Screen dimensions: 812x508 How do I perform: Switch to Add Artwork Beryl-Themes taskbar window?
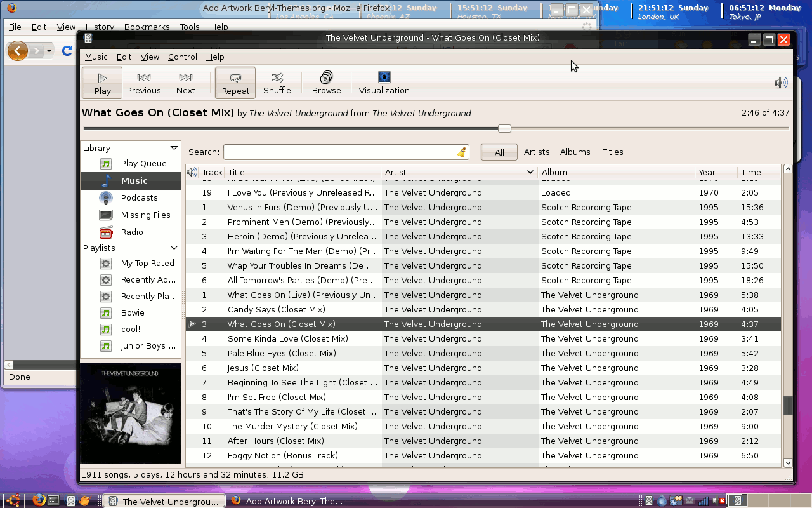click(x=287, y=501)
